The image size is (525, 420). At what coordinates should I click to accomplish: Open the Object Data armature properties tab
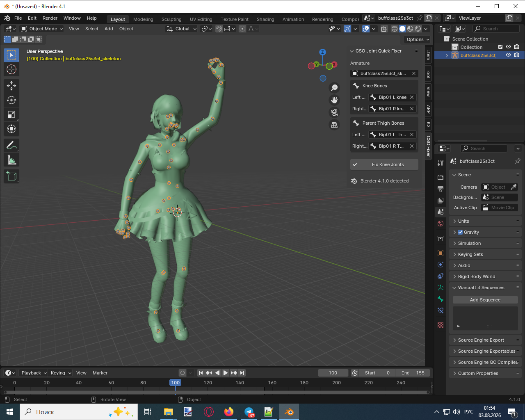pos(441,288)
